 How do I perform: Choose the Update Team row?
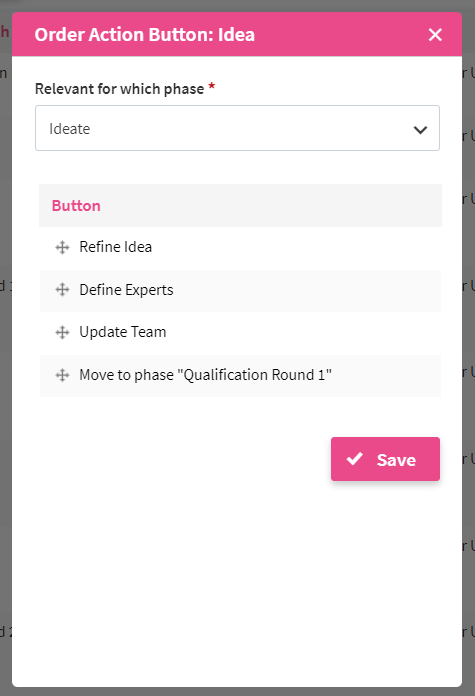pyautogui.click(x=240, y=332)
